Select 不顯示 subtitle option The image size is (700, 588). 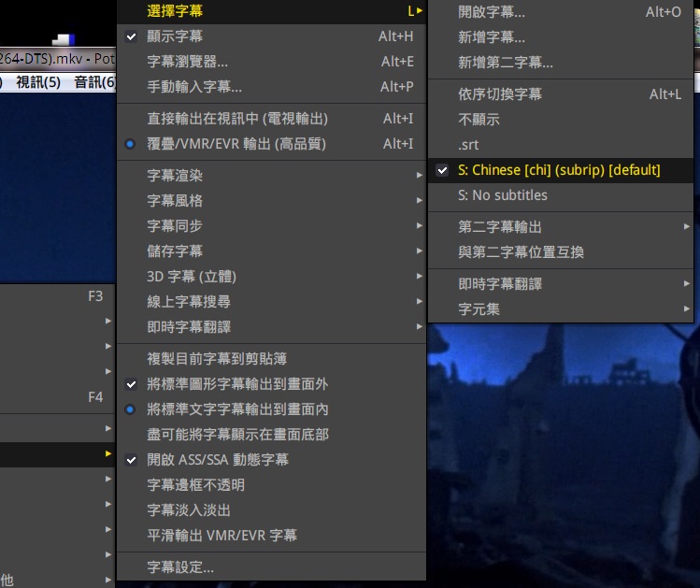(561, 120)
